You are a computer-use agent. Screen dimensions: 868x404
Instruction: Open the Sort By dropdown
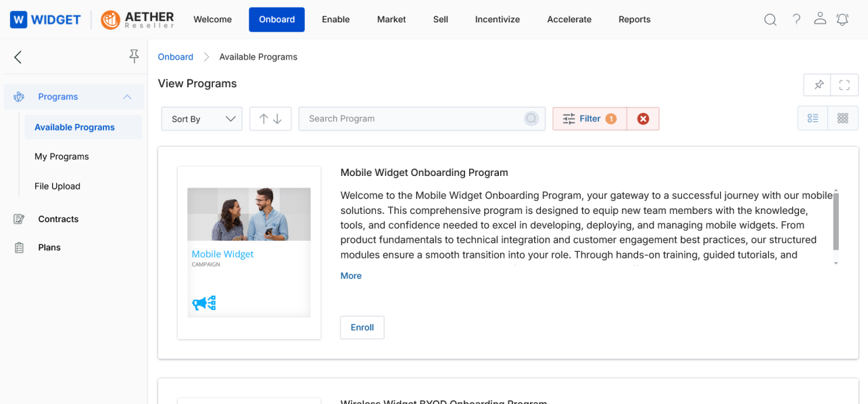(x=201, y=118)
